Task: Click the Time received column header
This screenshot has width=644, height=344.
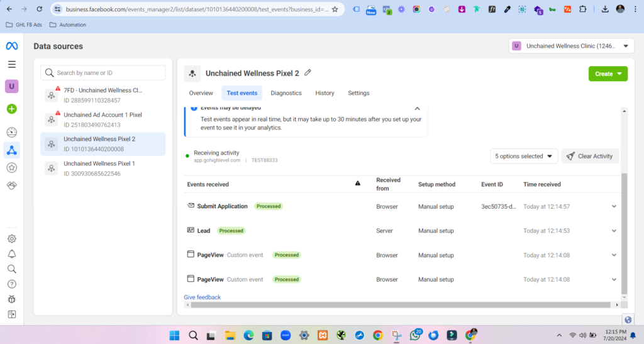Action: tap(541, 184)
